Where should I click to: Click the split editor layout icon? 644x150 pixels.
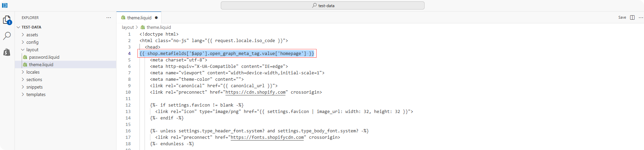(x=632, y=18)
